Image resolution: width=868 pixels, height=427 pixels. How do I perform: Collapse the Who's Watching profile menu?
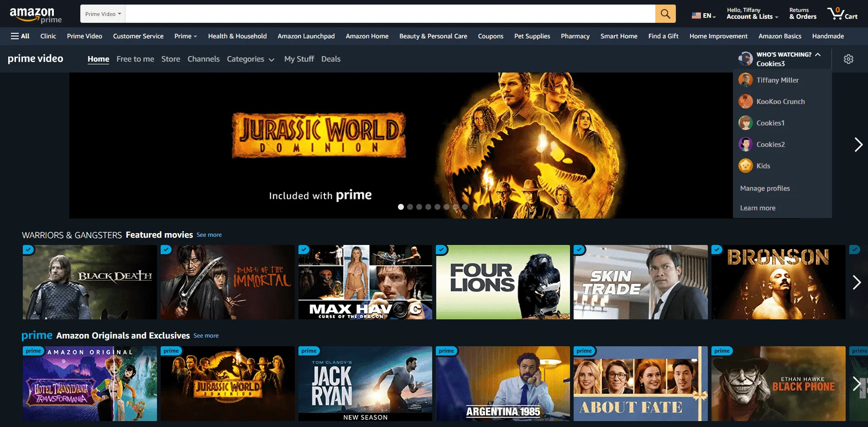pos(818,54)
